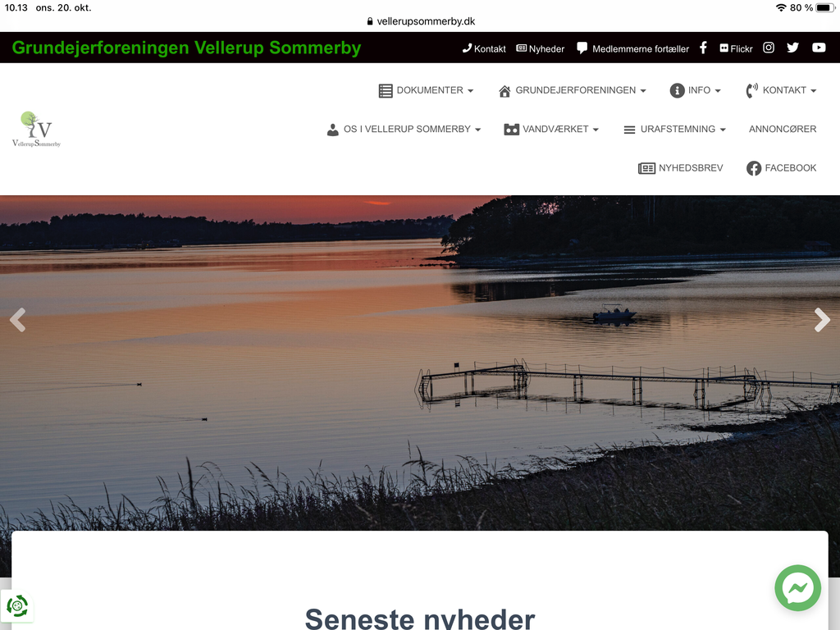Screen dimensions: 840x630
Task: Open the Facebook icon in top bar
Action: 703,48
